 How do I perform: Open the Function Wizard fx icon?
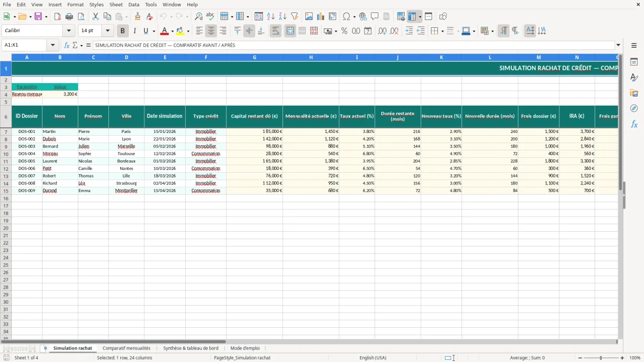pyautogui.click(x=67, y=45)
